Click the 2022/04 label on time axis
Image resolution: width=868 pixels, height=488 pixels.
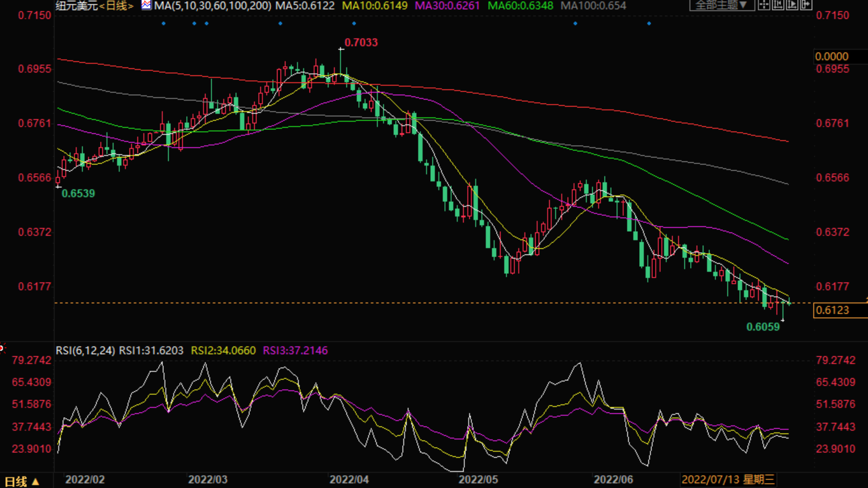349,480
